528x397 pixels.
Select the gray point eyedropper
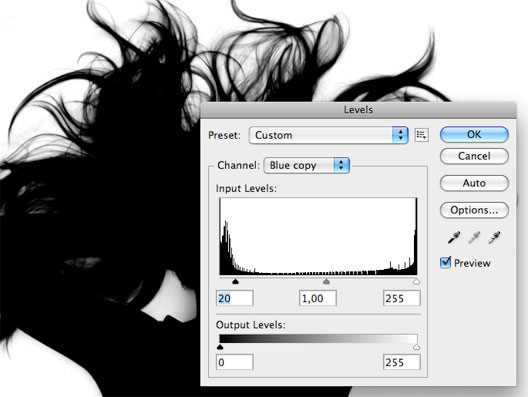tap(474, 237)
